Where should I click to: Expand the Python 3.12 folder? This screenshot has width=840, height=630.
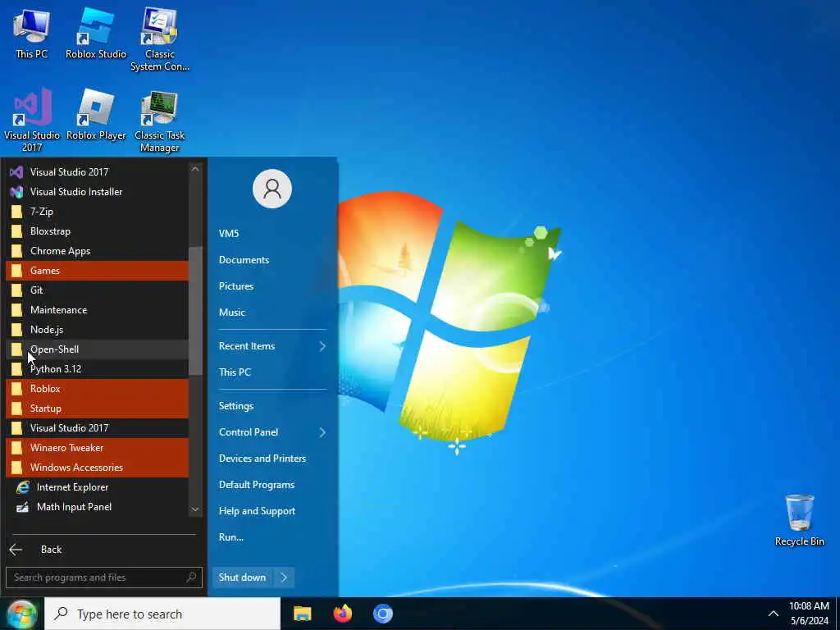(97, 369)
